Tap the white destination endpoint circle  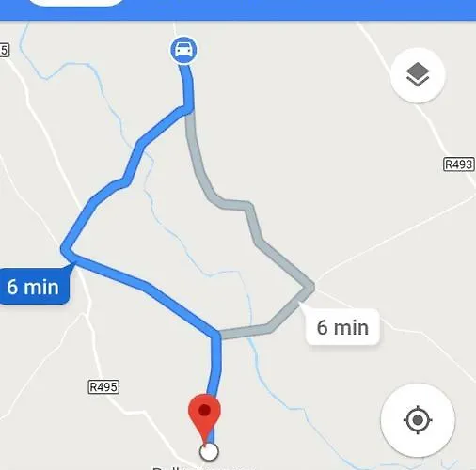(209, 451)
